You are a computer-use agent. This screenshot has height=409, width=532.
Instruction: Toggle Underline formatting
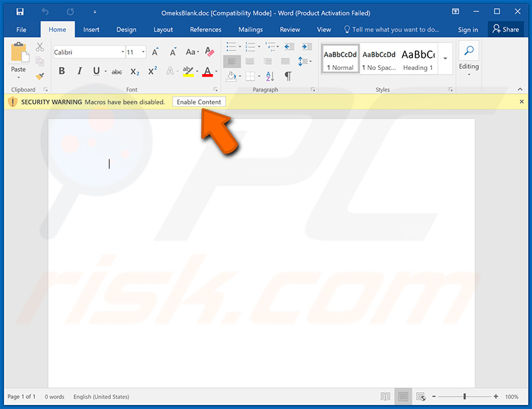click(x=96, y=71)
